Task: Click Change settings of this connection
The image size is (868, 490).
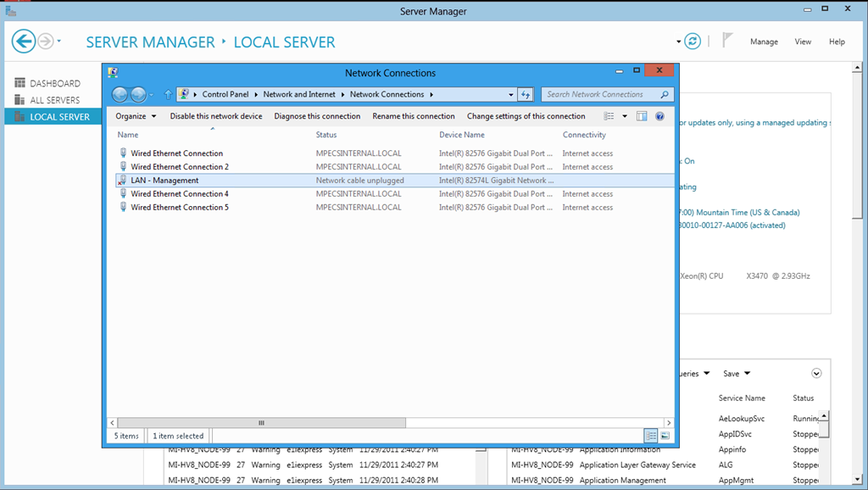Action: click(526, 116)
